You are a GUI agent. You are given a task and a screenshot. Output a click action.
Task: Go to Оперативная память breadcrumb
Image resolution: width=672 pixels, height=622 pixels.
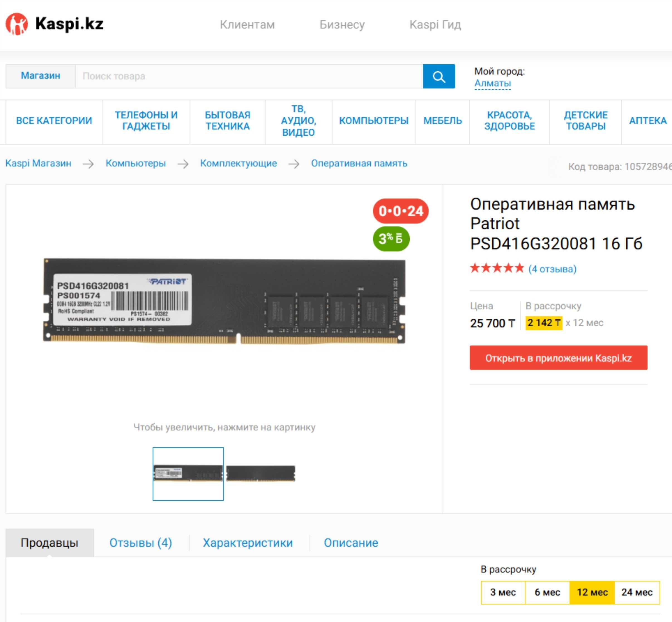coord(359,163)
